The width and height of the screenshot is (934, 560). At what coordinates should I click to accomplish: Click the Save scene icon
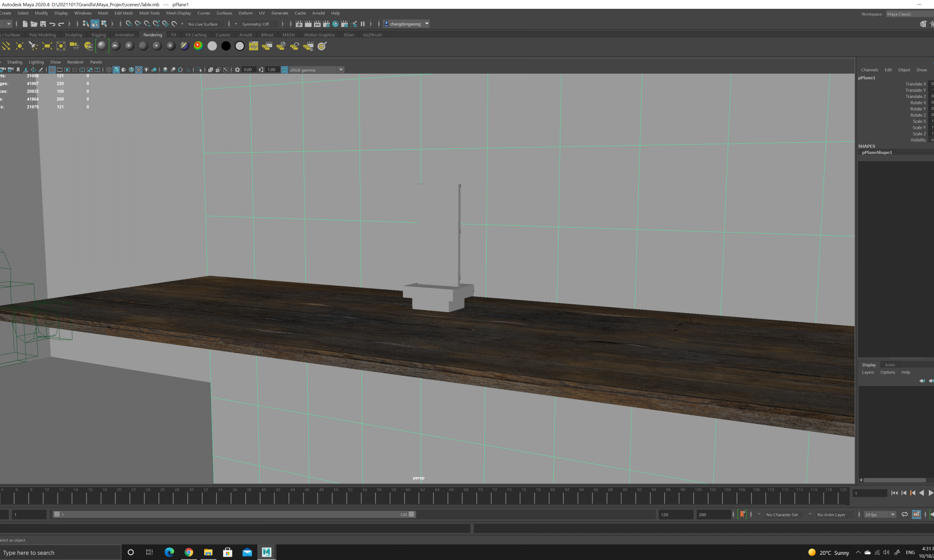point(43,24)
